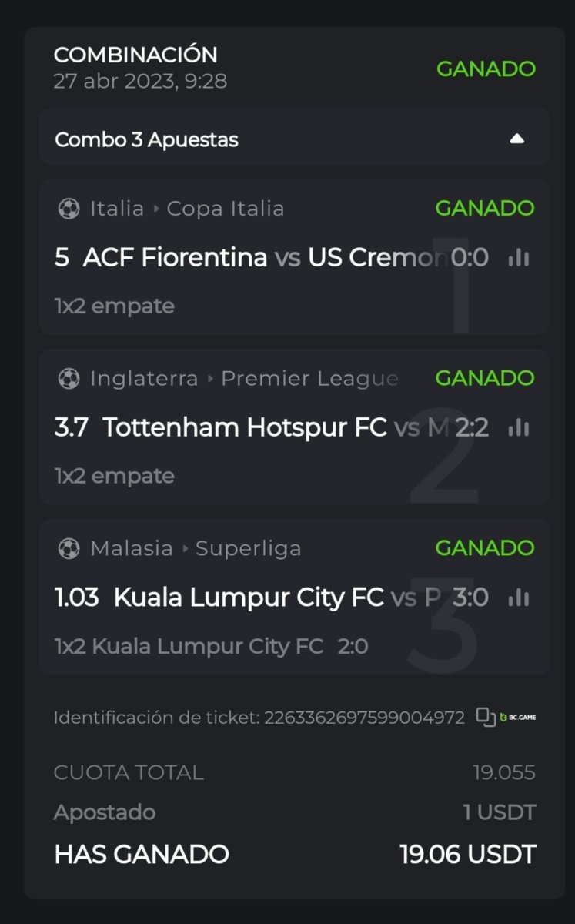
Task: Click the Italia country label
Action: tap(117, 209)
